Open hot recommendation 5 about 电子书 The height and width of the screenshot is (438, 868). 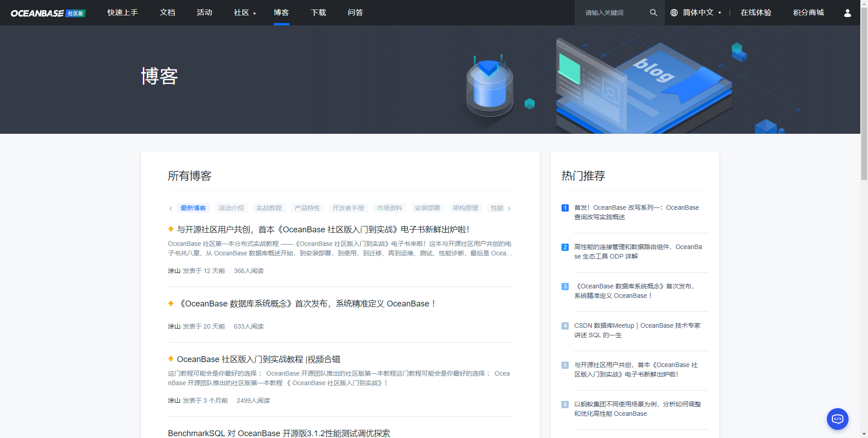pos(636,370)
